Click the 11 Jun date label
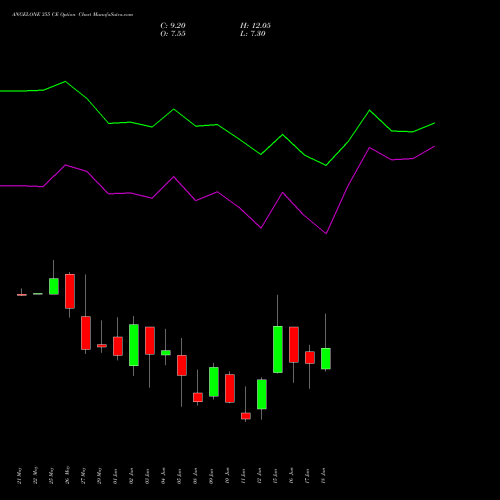500x500 pixels. [243, 476]
